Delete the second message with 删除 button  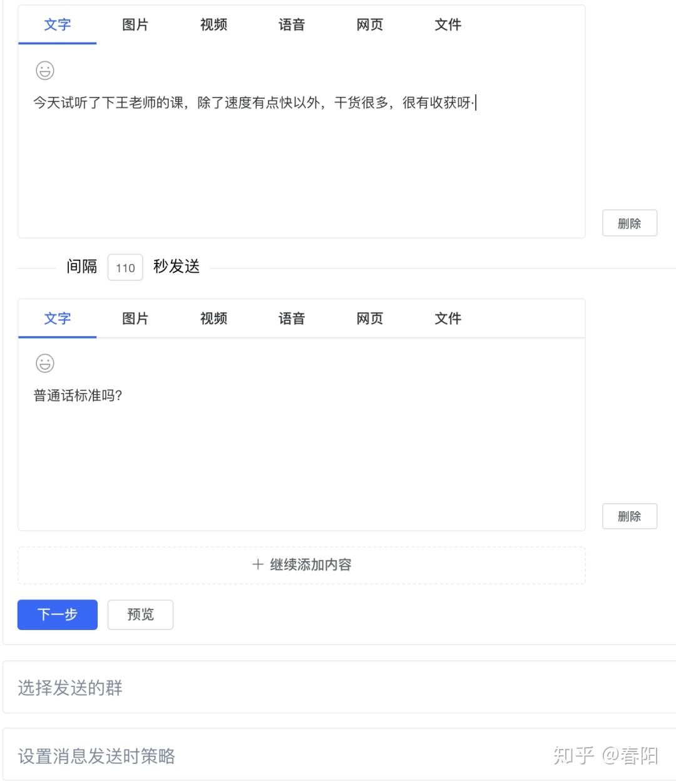630,516
